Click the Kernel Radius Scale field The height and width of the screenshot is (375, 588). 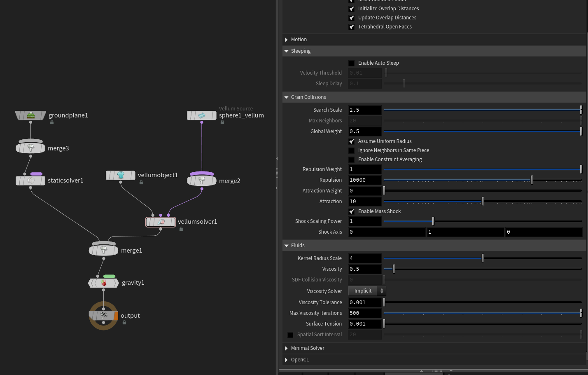tap(365, 258)
